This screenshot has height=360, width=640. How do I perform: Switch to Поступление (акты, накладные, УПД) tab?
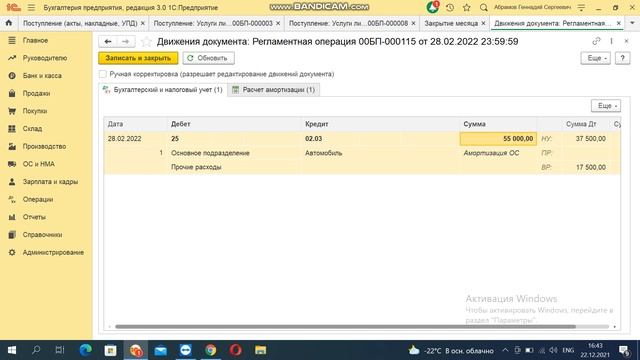pyautogui.click(x=80, y=23)
